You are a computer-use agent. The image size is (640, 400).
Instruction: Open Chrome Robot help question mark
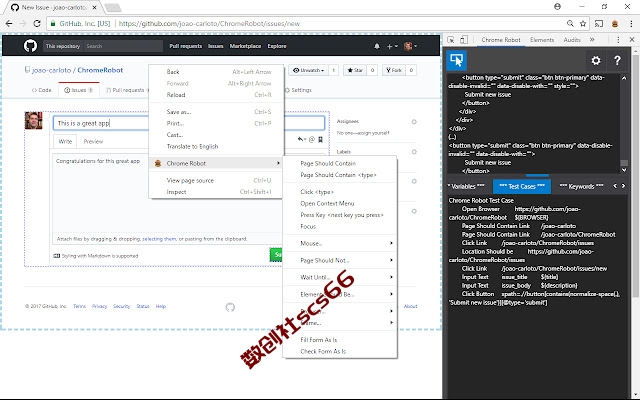(x=617, y=61)
